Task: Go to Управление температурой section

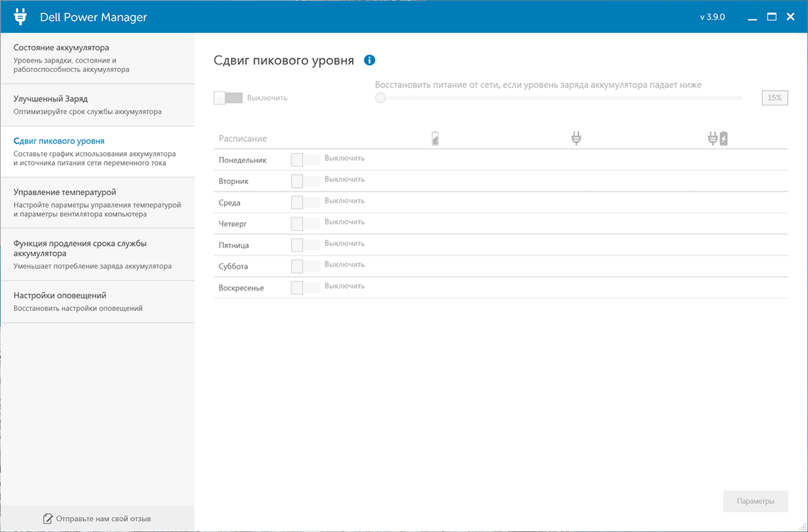Action: (97, 203)
